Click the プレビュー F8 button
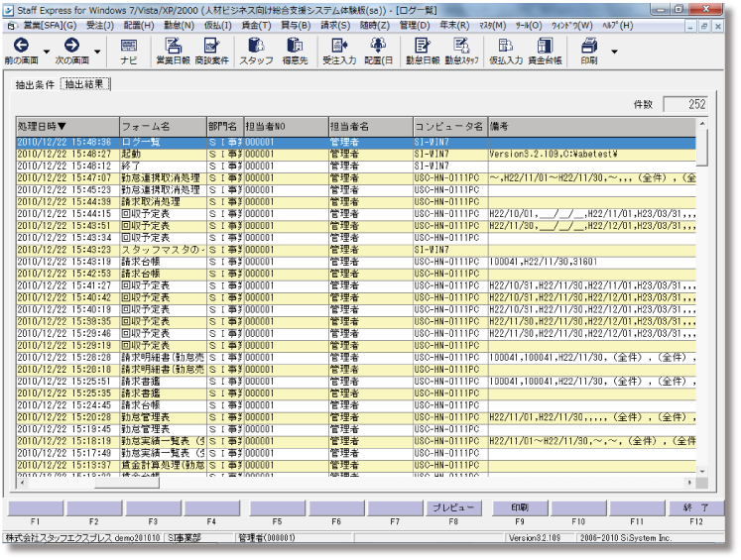The image size is (741, 560). pyautogui.click(x=453, y=507)
